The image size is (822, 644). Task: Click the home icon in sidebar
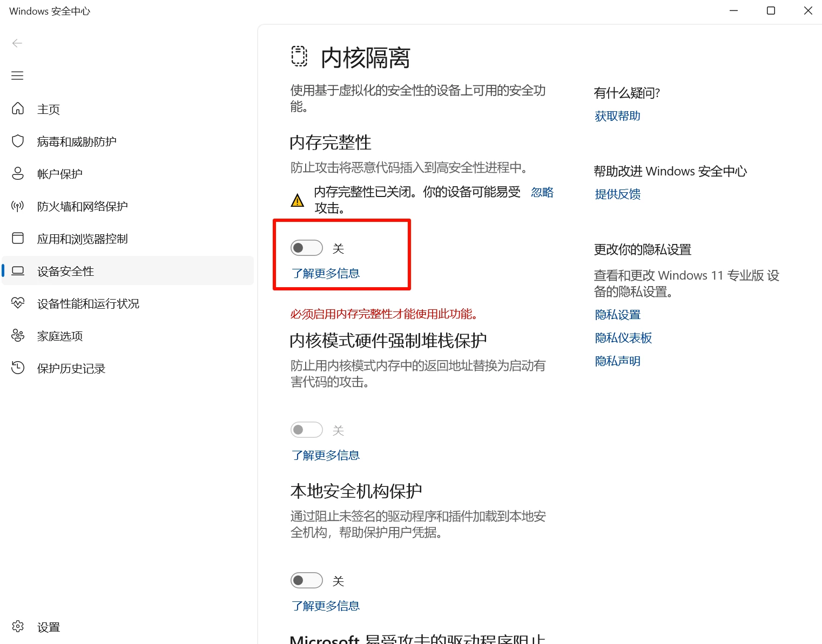pos(18,109)
